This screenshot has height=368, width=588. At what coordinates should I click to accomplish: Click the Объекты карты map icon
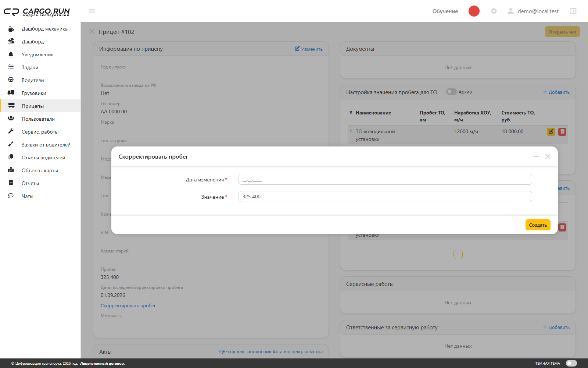point(11,170)
